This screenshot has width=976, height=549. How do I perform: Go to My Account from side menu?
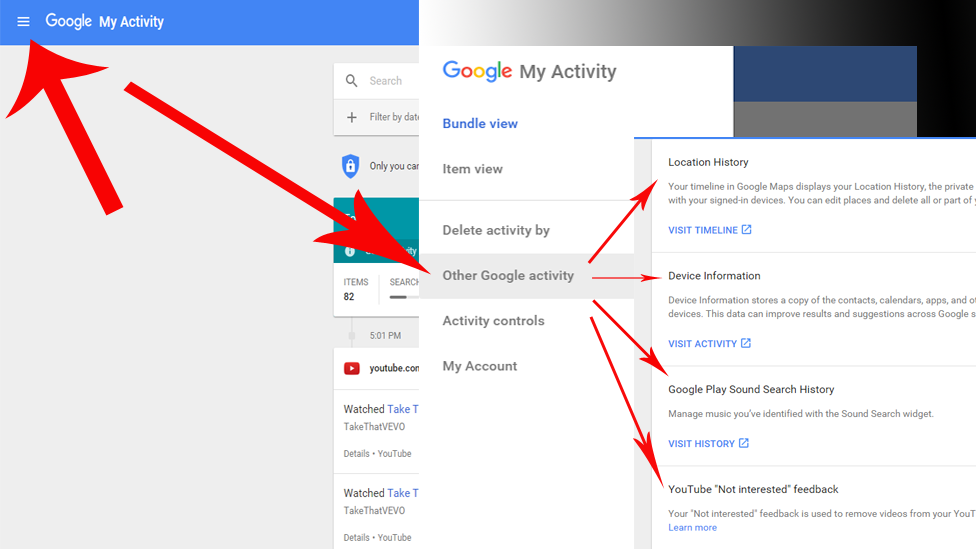[480, 366]
